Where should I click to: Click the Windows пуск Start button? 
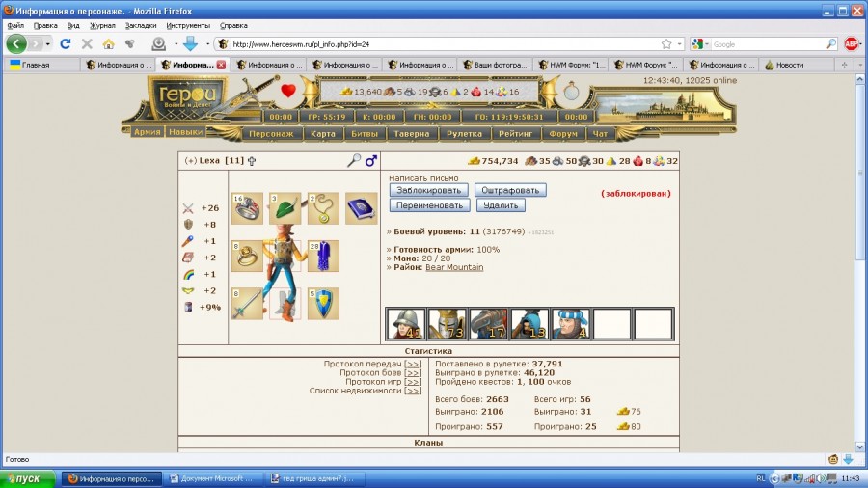28,478
